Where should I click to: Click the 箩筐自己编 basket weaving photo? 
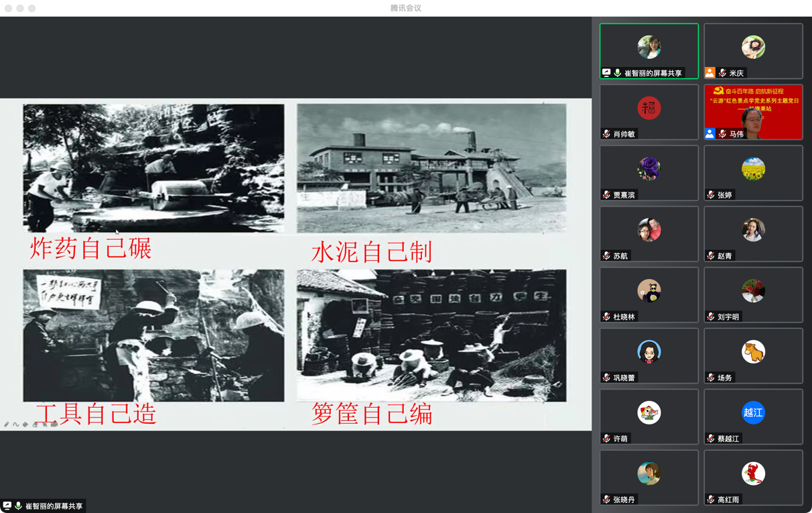[431, 335]
